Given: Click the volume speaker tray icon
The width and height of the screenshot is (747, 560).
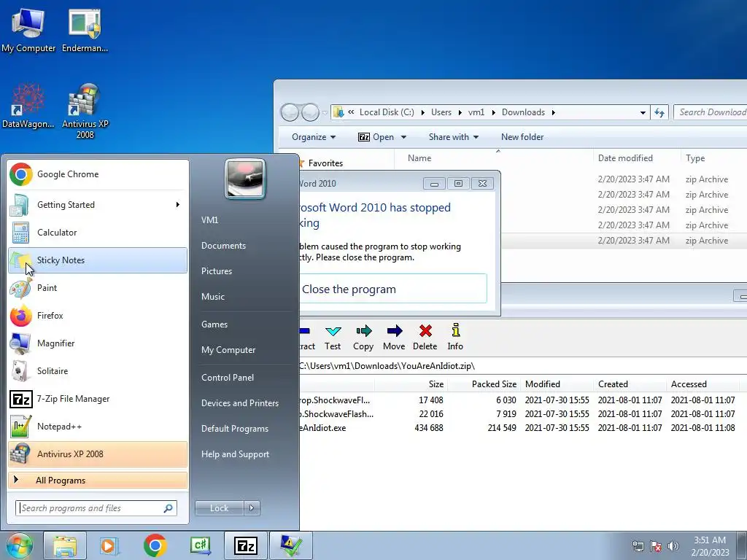Looking at the screenshot, I should [x=673, y=546].
